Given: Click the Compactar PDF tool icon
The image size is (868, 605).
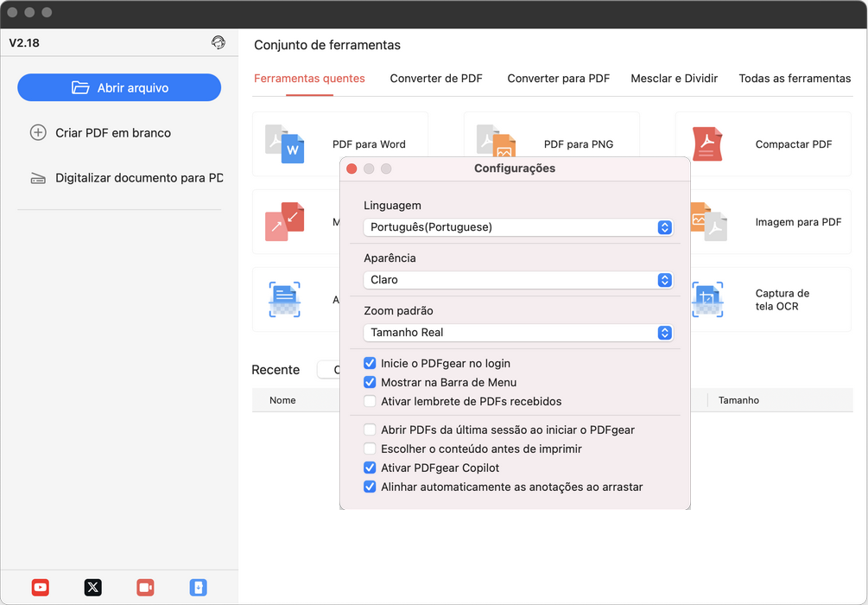Looking at the screenshot, I should pos(706,143).
